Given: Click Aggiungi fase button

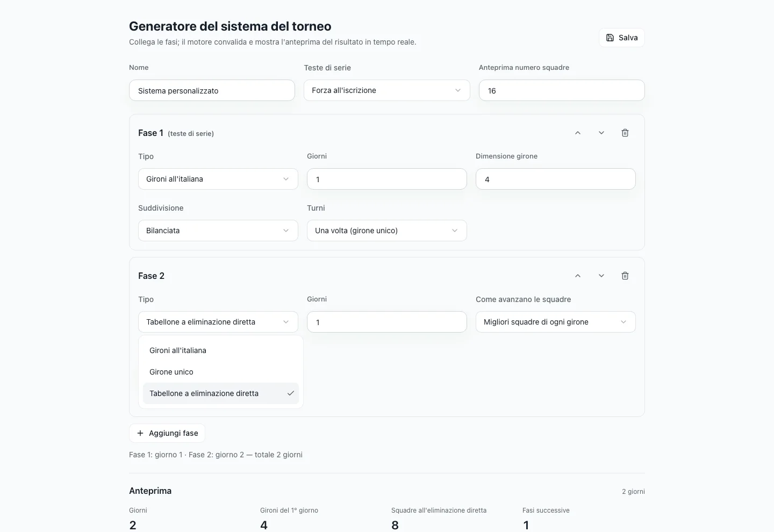Looking at the screenshot, I should 167,433.
